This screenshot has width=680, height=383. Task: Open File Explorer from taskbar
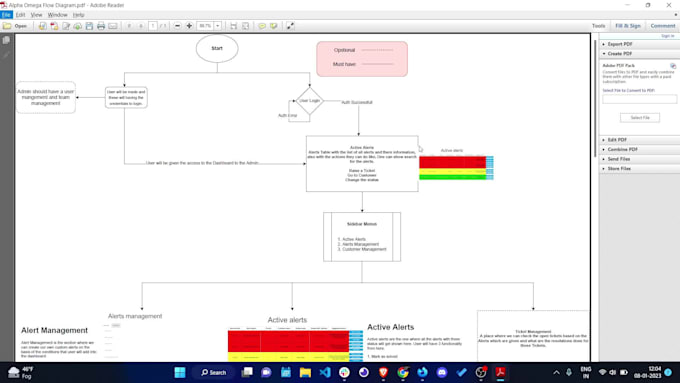(305, 373)
